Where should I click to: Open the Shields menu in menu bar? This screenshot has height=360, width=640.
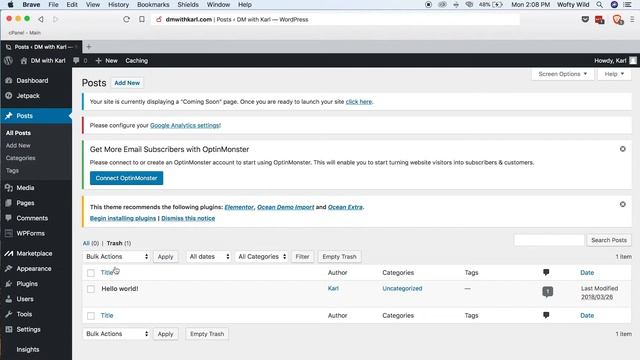(188, 4)
